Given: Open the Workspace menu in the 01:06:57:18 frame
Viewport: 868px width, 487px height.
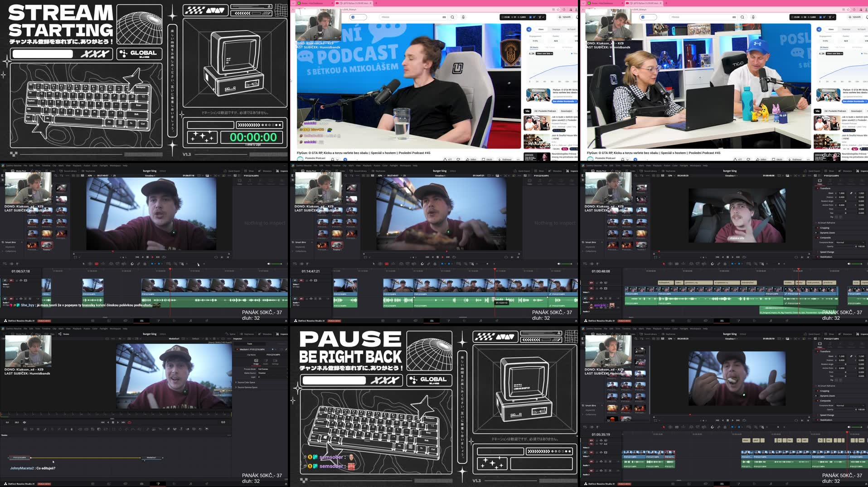Looking at the screenshot, I should point(115,165).
